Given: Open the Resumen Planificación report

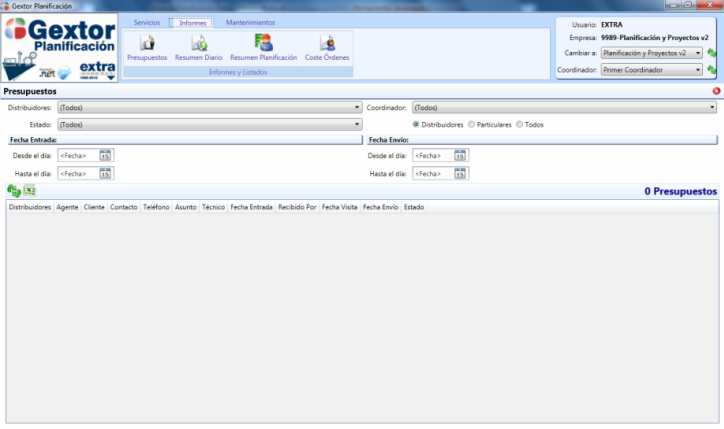Looking at the screenshot, I should click(x=263, y=43).
